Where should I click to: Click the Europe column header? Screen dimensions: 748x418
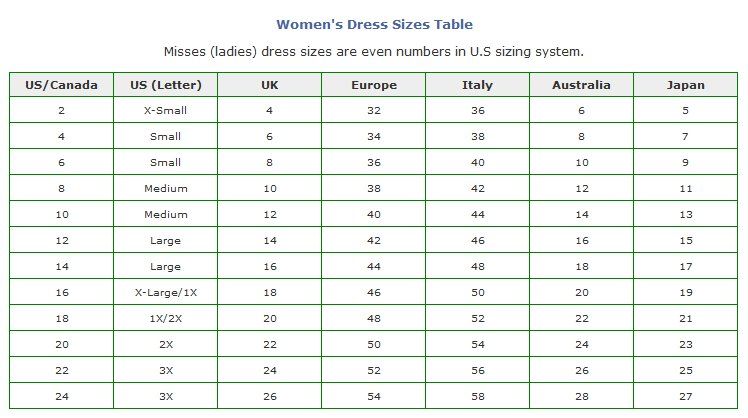374,85
